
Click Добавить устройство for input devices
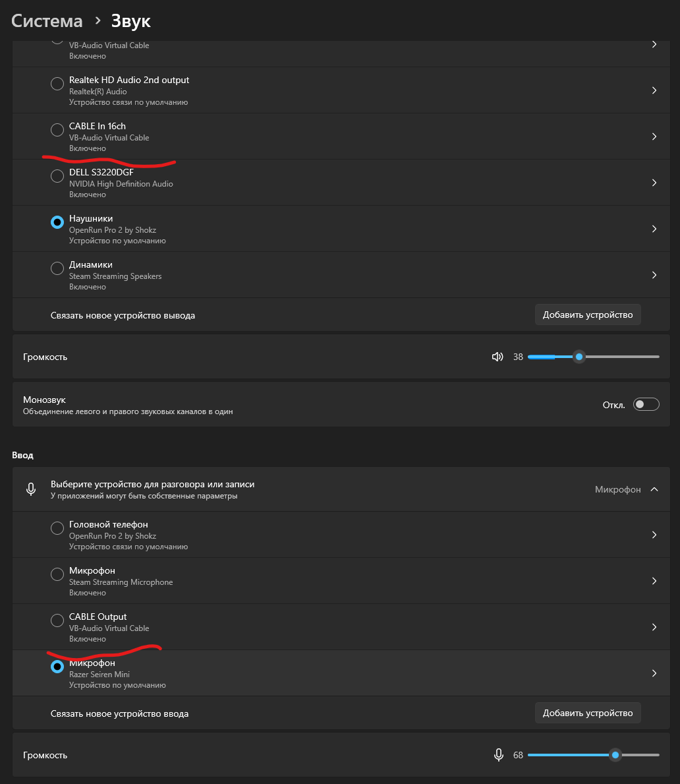(588, 713)
